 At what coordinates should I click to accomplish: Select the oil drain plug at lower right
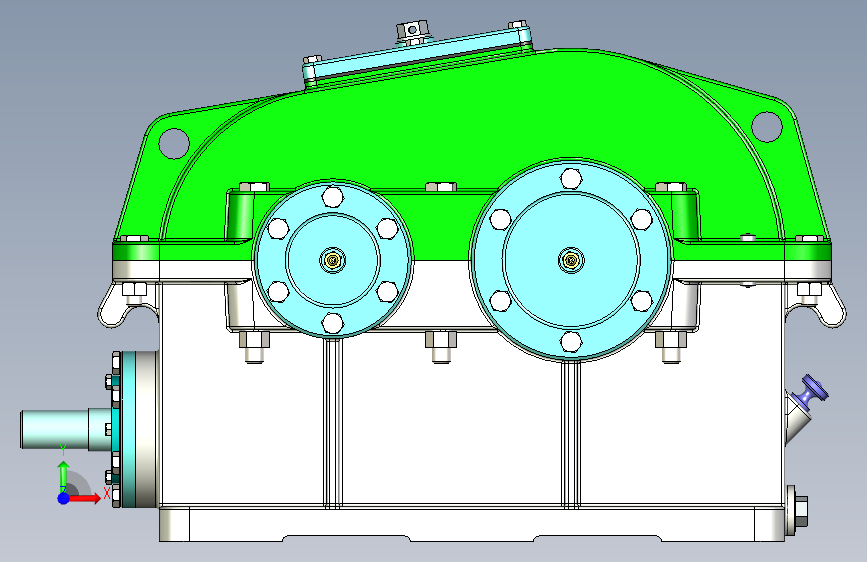point(797,511)
